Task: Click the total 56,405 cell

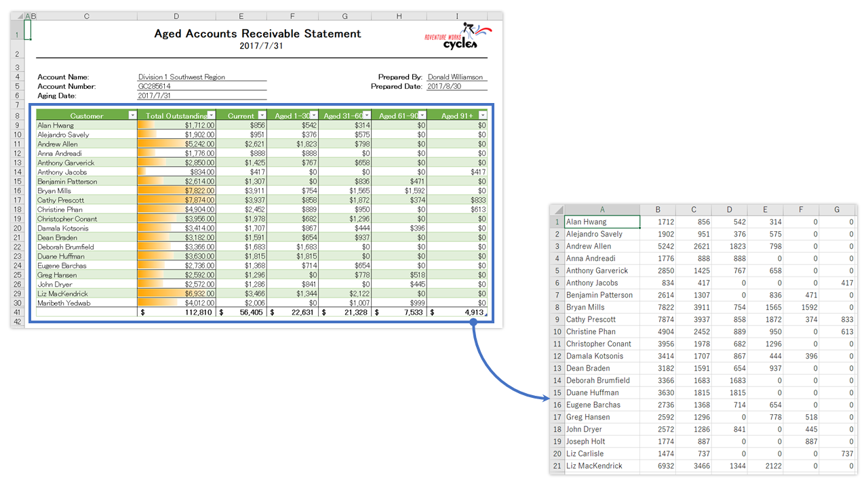Action: pyautogui.click(x=241, y=312)
